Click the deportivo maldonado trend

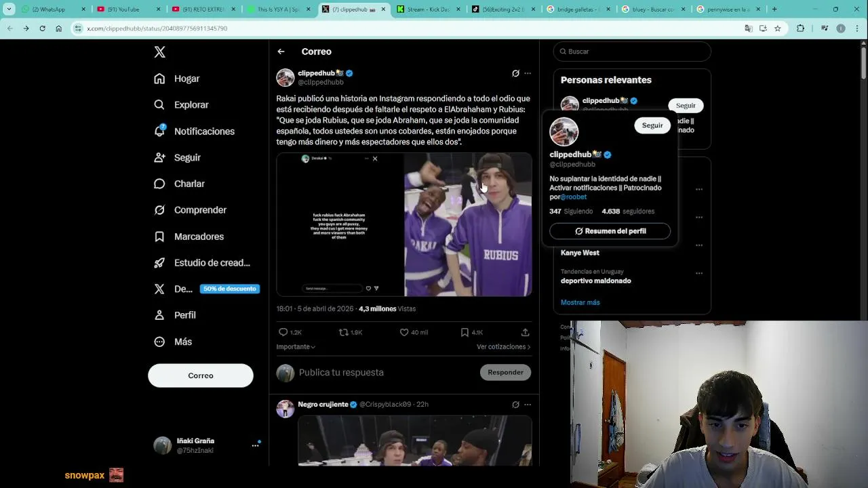coord(596,281)
